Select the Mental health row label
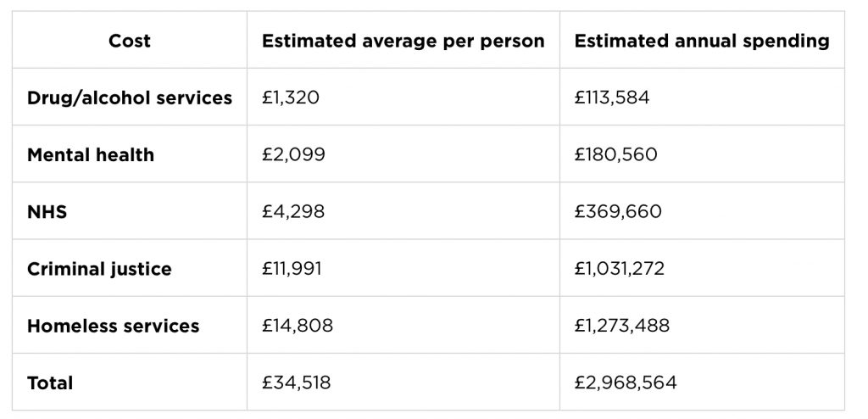Image resolution: width=868 pixels, height=419 pixels. click(91, 154)
